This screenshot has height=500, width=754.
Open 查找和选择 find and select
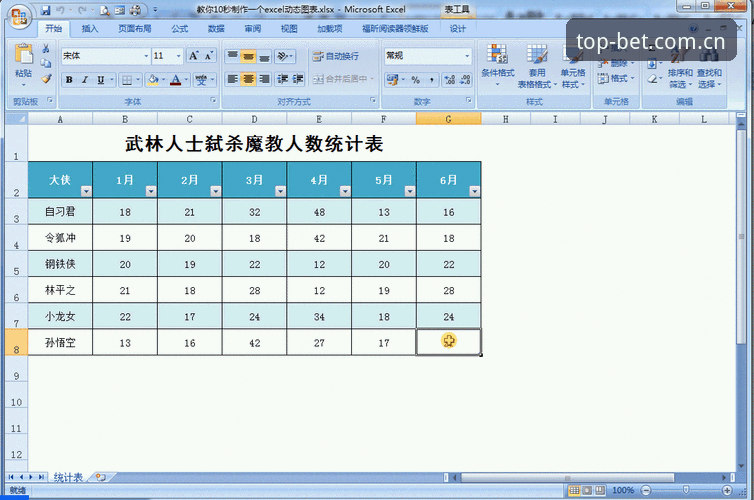click(709, 67)
